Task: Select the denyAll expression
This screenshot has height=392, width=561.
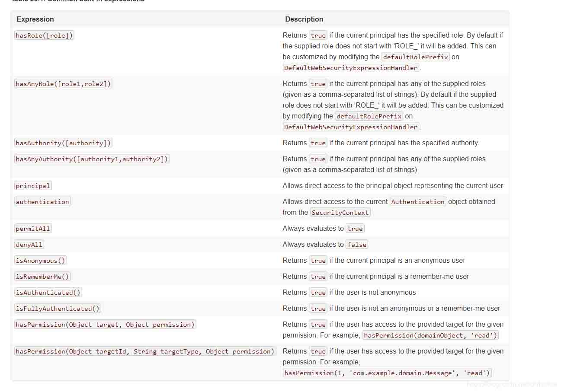Action: pyautogui.click(x=29, y=245)
